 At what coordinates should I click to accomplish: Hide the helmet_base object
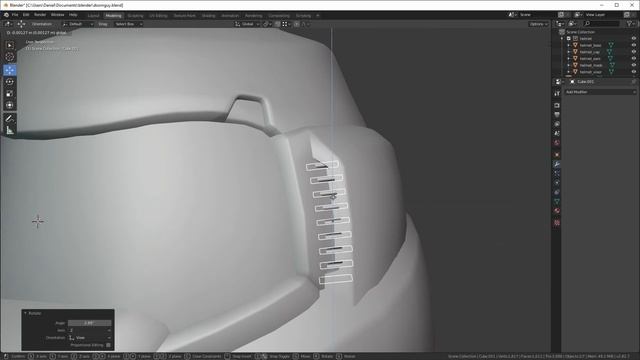click(x=633, y=45)
